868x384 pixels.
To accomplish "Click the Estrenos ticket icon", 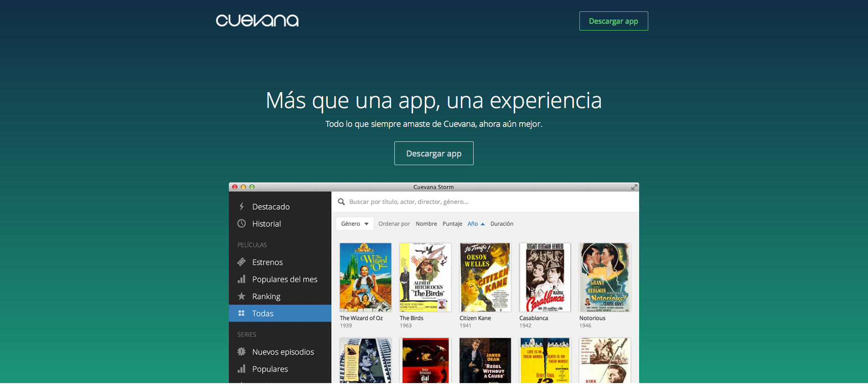I will [x=242, y=262].
